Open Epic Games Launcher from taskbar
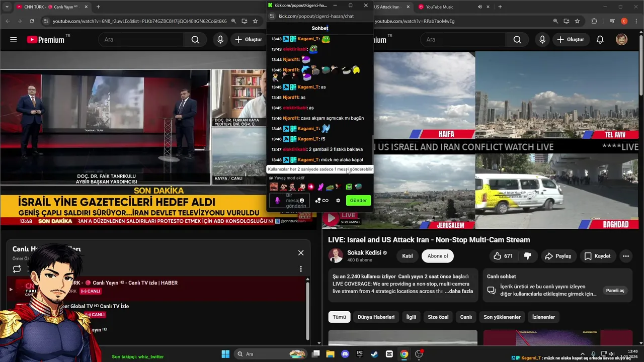Image resolution: width=644 pixels, height=362 pixels. point(360,354)
